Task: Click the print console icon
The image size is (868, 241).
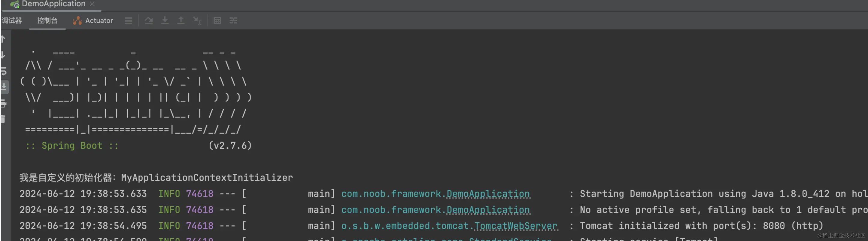Action: coord(3,103)
